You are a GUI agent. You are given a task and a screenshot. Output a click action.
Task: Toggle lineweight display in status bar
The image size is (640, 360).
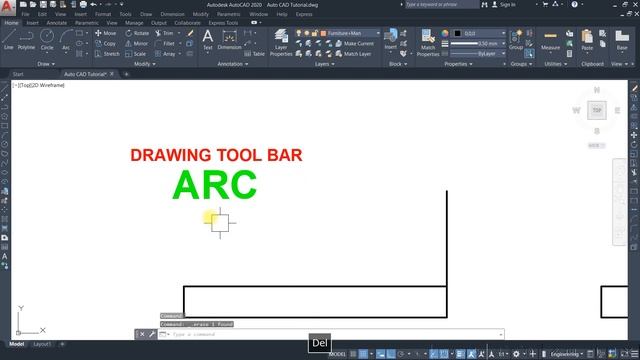tap(460, 354)
